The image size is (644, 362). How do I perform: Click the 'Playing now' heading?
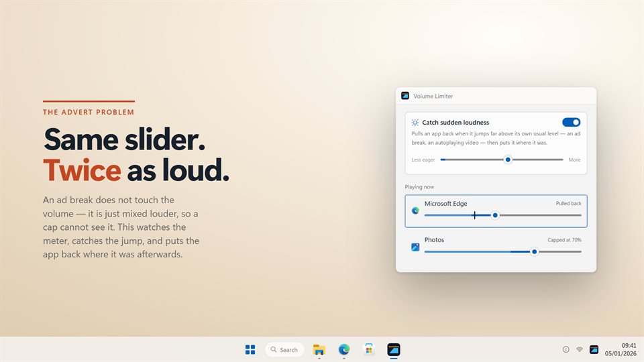click(419, 187)
